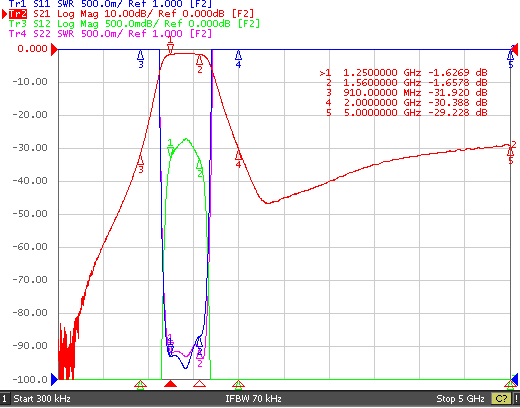
Task: Click the solid red marker triangle on frequency axis
Action: [170, 384]
